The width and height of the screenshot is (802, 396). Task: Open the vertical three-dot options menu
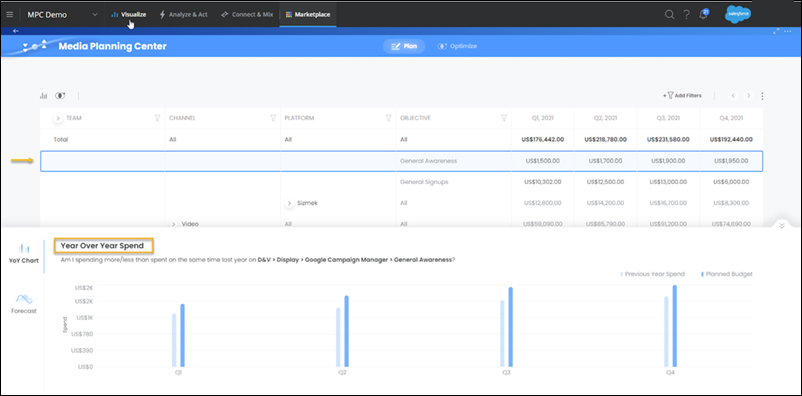coord(763,96)
